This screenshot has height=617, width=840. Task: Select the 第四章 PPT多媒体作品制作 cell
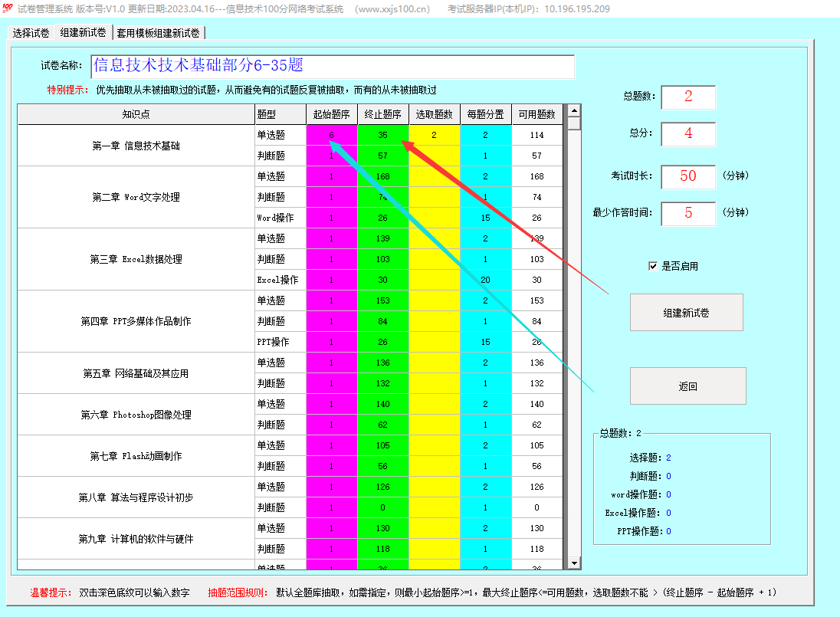[x=136, y=321]
